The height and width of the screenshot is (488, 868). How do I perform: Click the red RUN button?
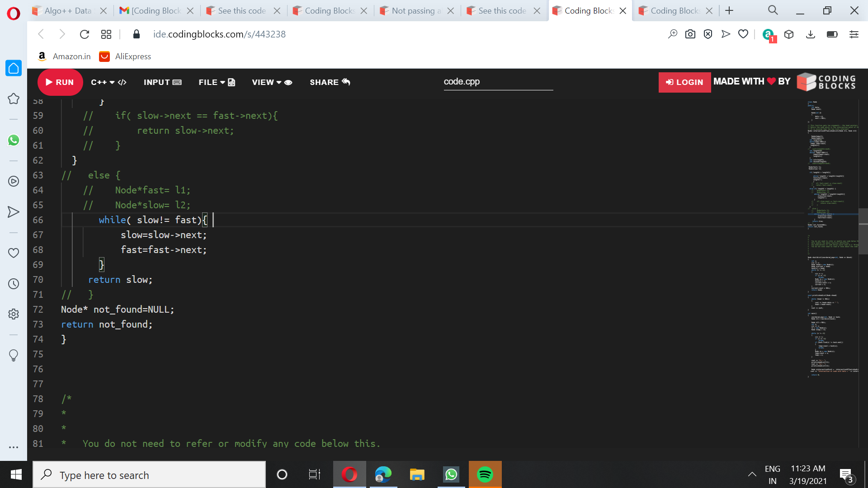coord(60,82)
